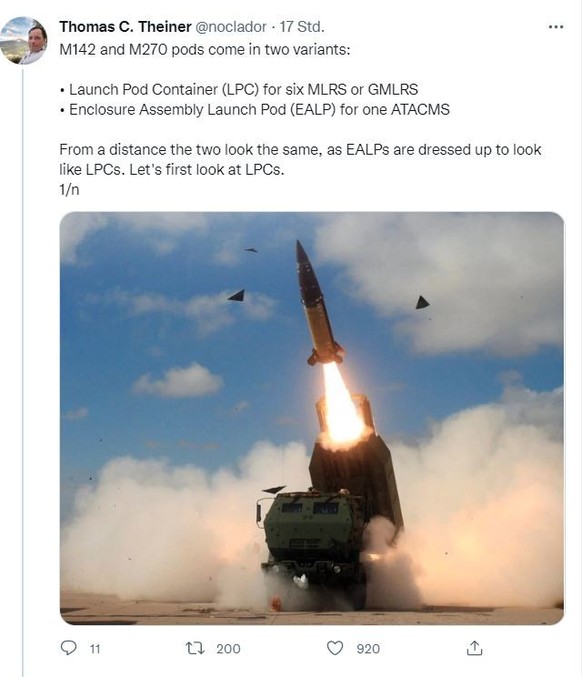Click the retweet count 200
Viewport: 582px width, 677px height.
click(228, 649)
